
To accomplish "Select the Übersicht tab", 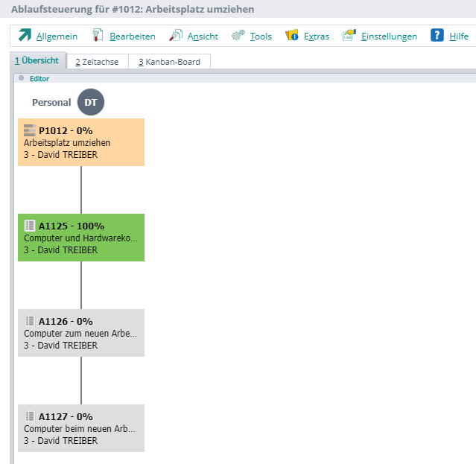I will click(37, 61).
